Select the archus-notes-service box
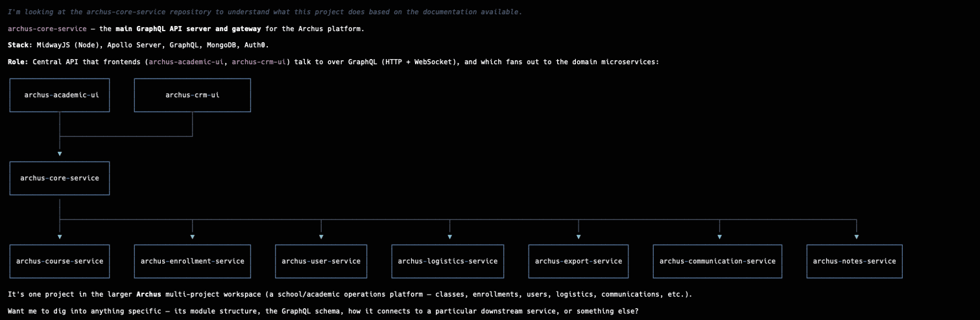 [854, 262]
